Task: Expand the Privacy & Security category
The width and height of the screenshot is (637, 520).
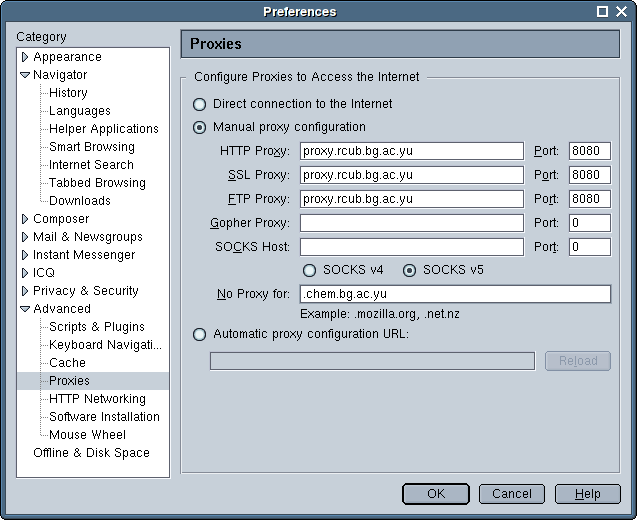Action: click(x=25, y=291)
